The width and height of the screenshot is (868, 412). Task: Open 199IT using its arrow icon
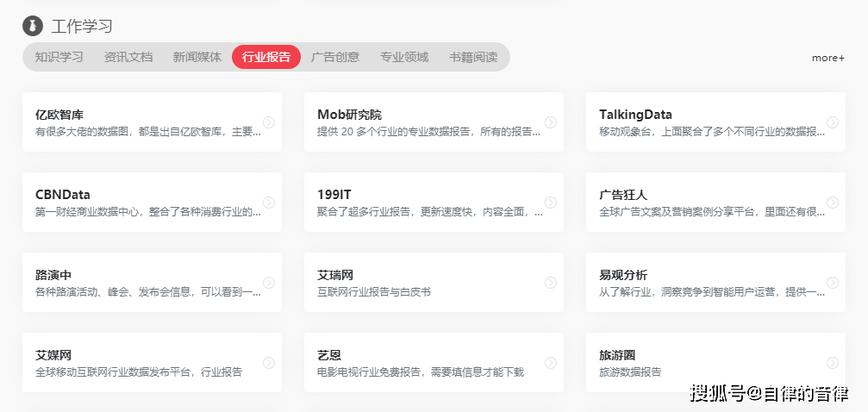(550, 203)
